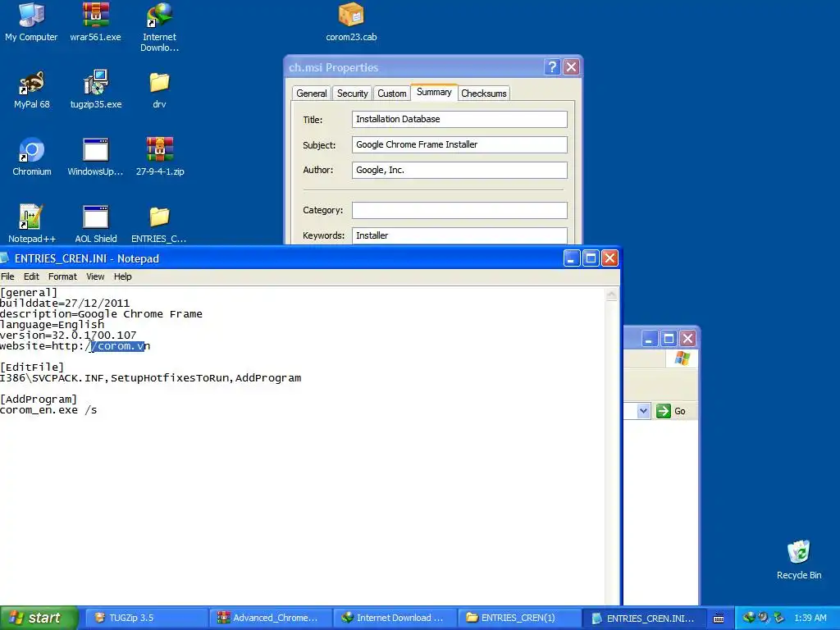Switch to ENTRIES_CREN(1) taskbar button
Viewport: 840px width, 630px height.
point(519,618)
